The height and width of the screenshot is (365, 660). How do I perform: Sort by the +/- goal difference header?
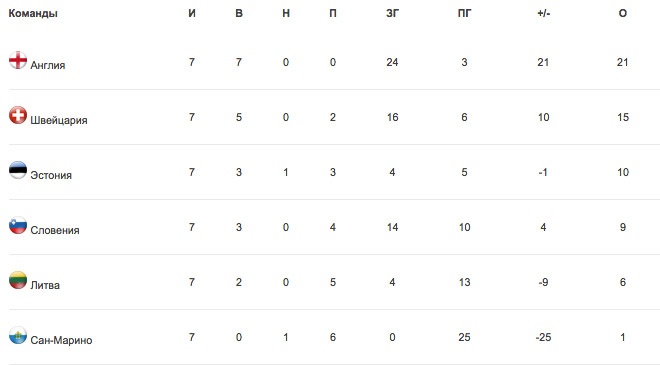click(543, 13)
